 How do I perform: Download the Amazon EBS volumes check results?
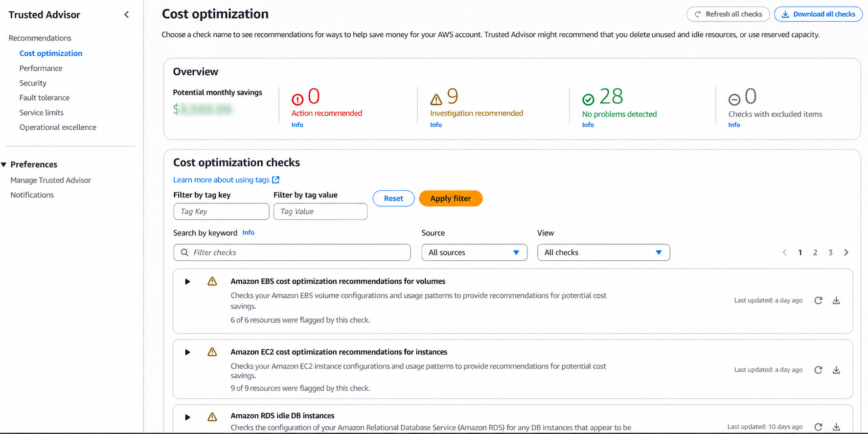836,300
